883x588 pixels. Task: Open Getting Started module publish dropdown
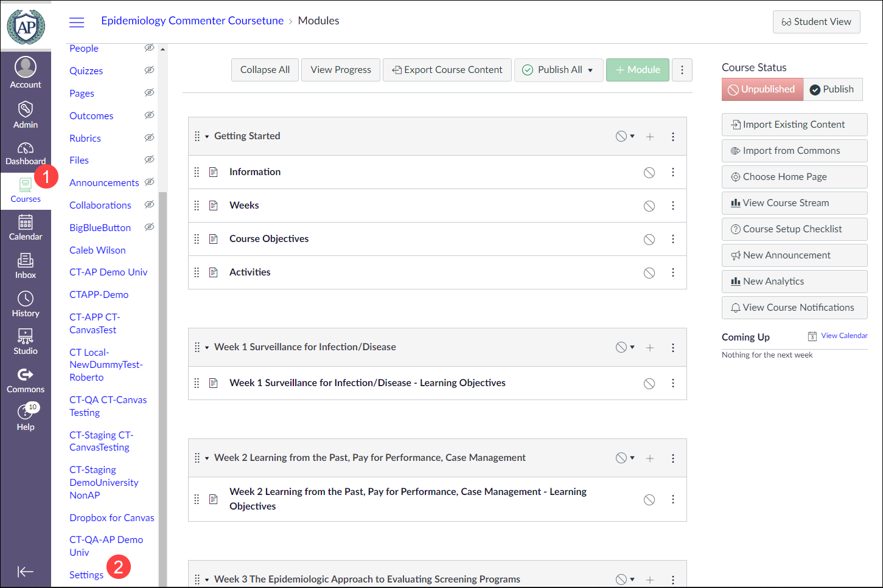625,136
